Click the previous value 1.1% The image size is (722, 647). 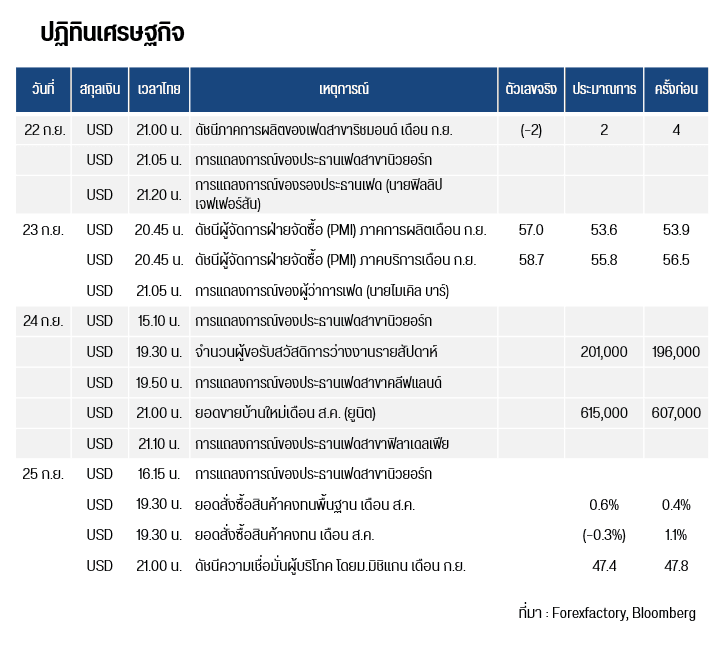click(676, 535)
